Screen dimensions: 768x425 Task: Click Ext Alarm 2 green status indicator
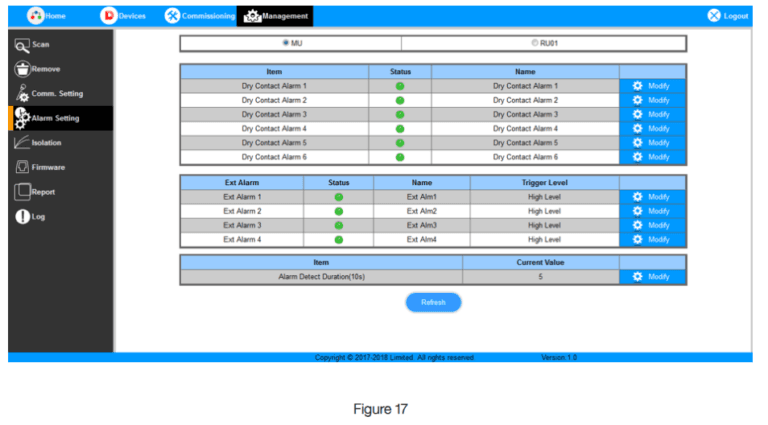(338, 211)
